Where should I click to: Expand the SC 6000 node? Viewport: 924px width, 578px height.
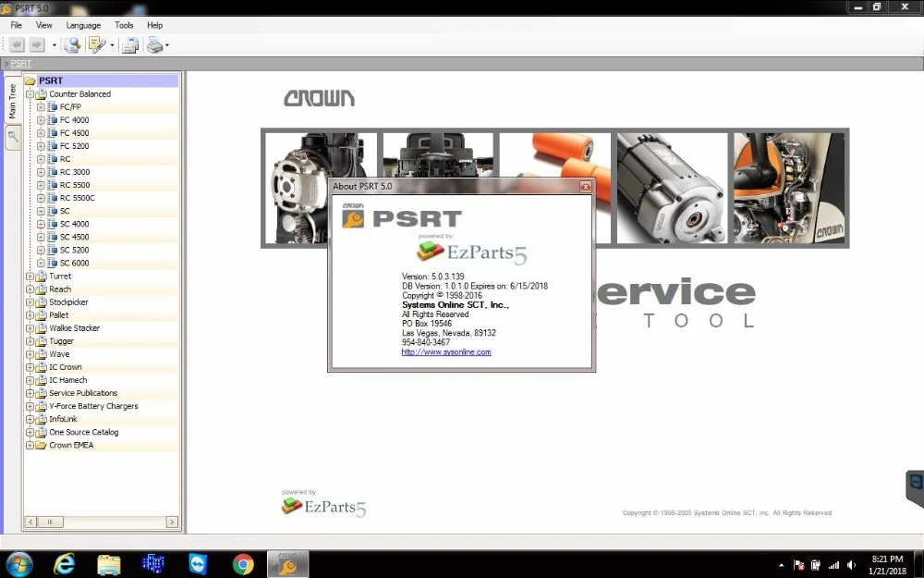pos(41,263)
